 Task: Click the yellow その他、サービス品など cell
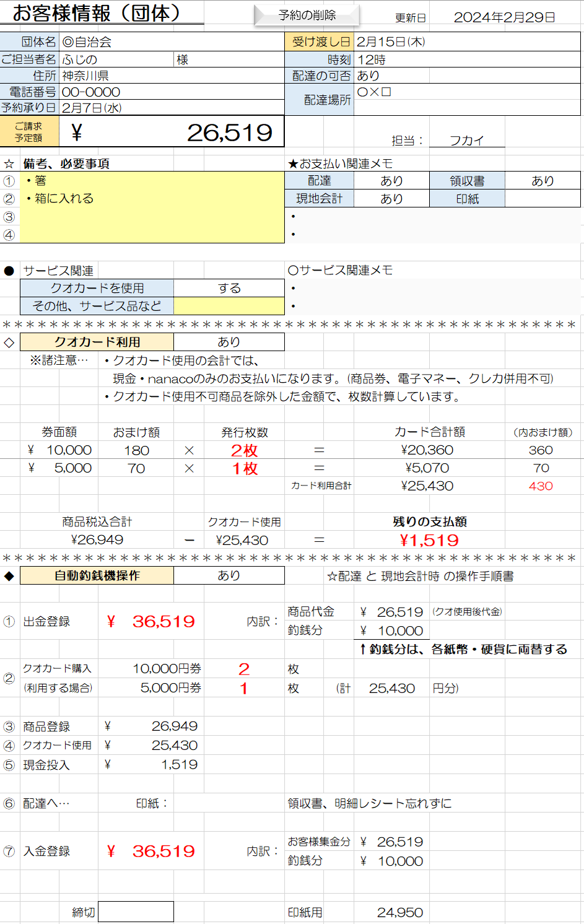(x=229, y=306)
